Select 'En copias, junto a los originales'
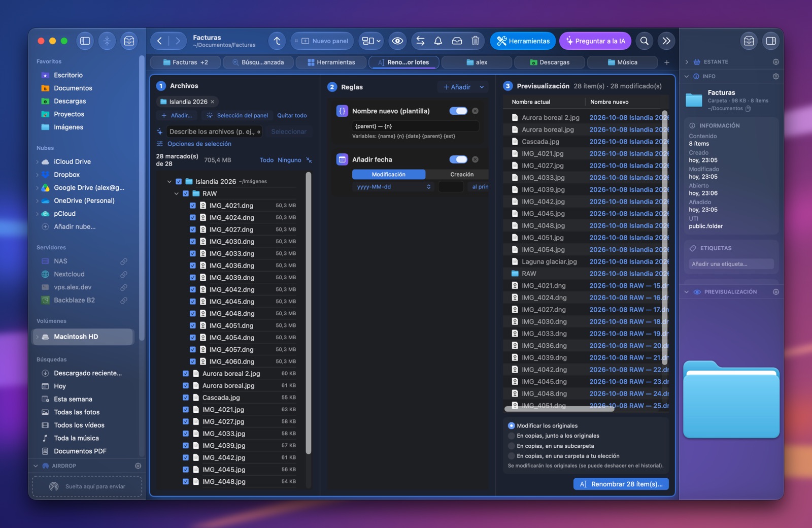Viewport: 812px width, 528px height. tap(512, 436)
